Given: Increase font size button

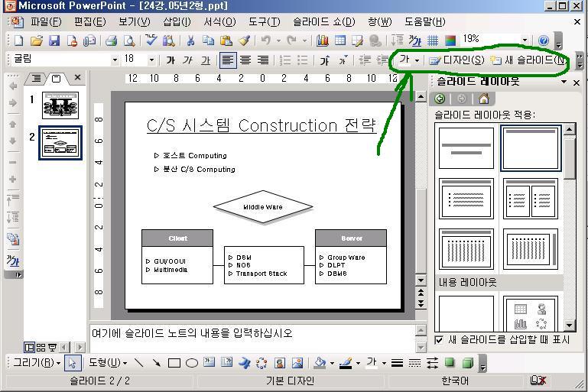Looking at the screenshot, I should coord(325,60).
